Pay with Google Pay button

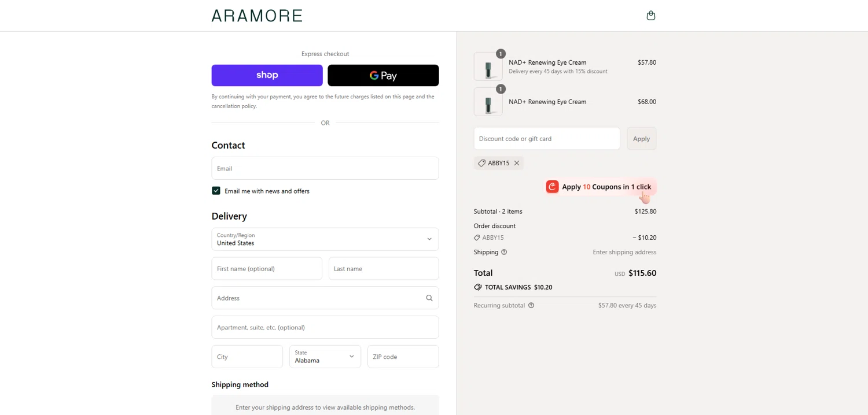383,75
